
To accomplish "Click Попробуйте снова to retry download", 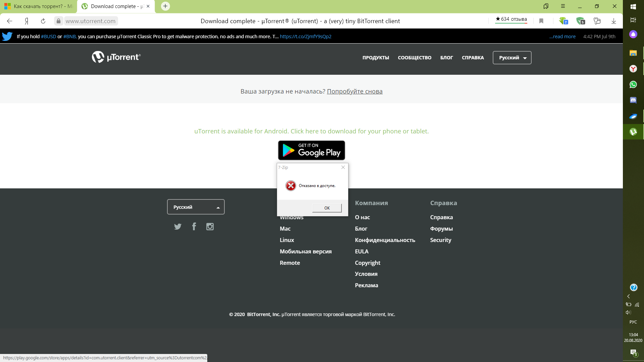I will click(x=355, y=92).
